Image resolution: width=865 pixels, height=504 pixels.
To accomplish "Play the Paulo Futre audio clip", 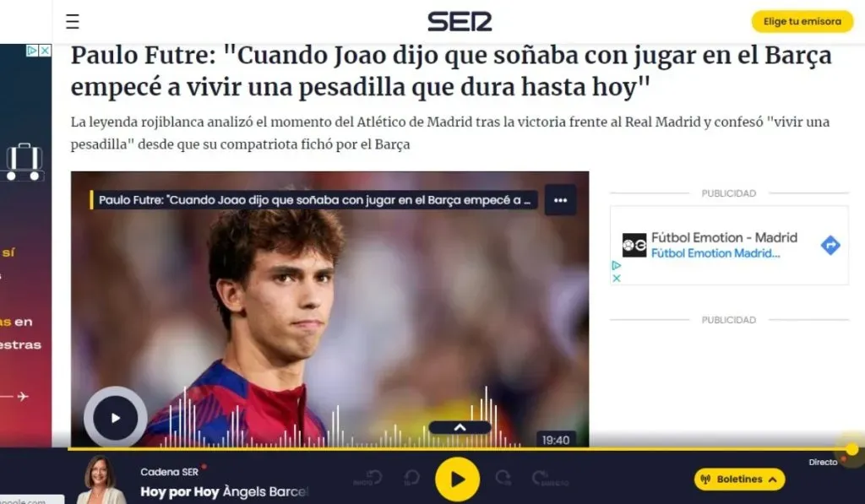I will [115, 417].
